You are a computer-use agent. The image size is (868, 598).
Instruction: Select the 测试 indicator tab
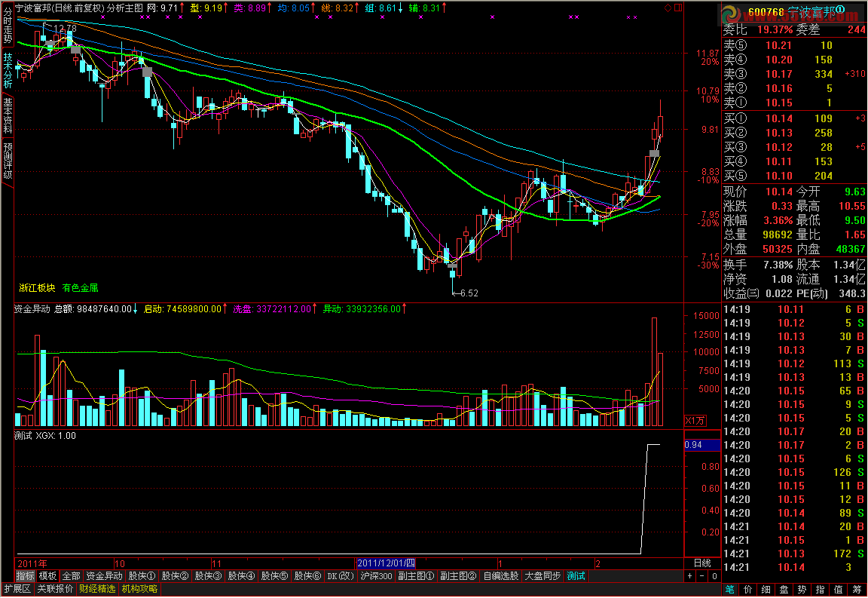[x=576, y=576]
